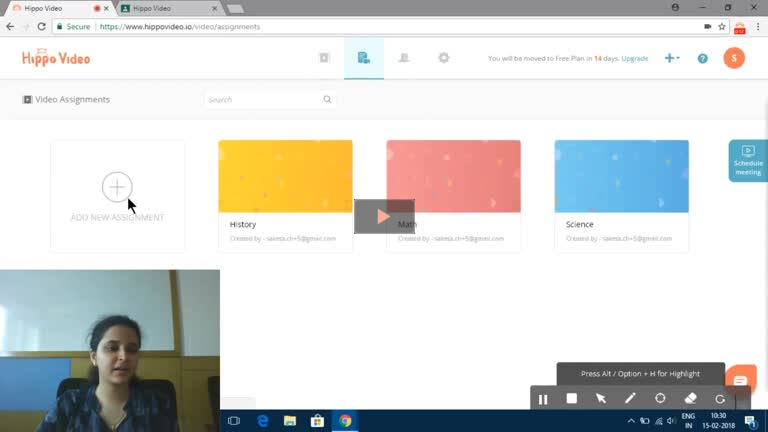
Task: Open Task View on the taskbar
Action: [234, 421]
